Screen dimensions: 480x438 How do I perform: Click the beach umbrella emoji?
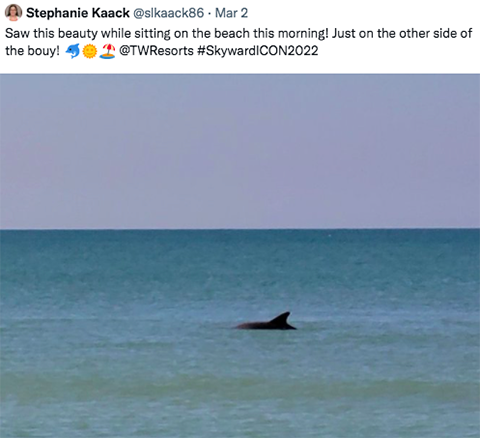[x=107, y=51]
